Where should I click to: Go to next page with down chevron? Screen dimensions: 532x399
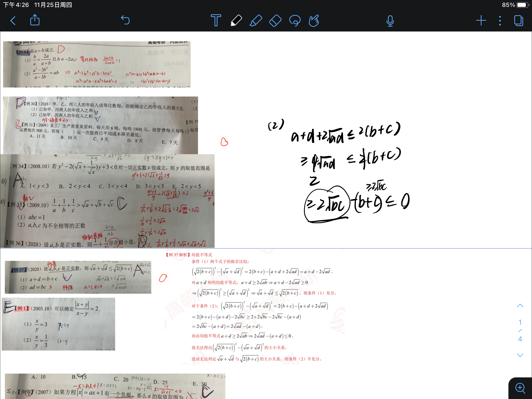pyautogui.click(x=520, y=355)
